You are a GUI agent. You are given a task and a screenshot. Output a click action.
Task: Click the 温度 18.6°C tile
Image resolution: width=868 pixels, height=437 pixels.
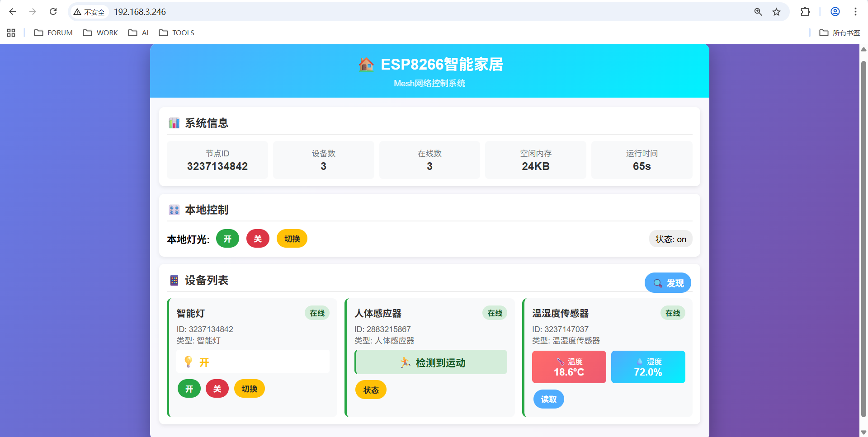click(569, 367)
